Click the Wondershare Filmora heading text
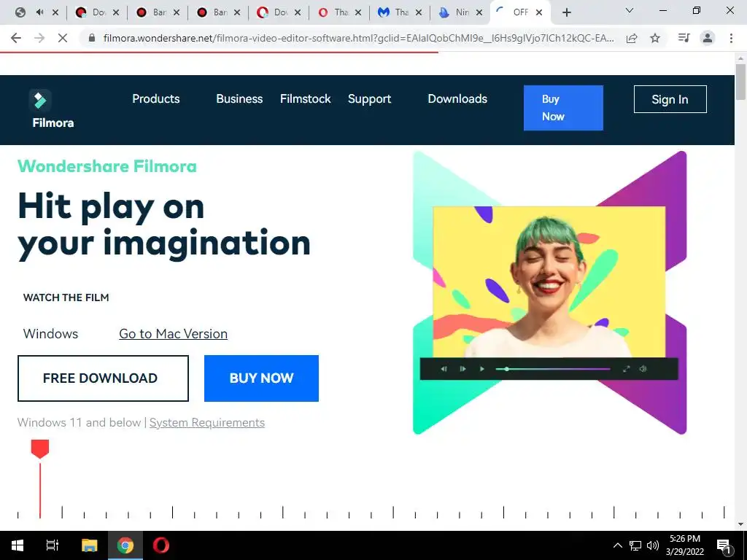The width and height of the screenshot is (747, 560). [x=107, y=166]
